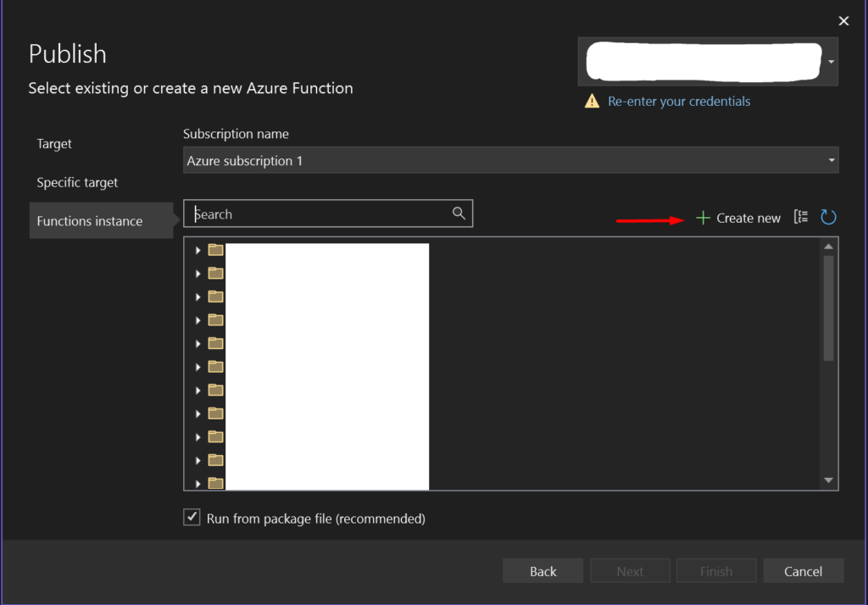Click the Re-enter your credentials link
The image size is (868, 605).
(678, 101)
